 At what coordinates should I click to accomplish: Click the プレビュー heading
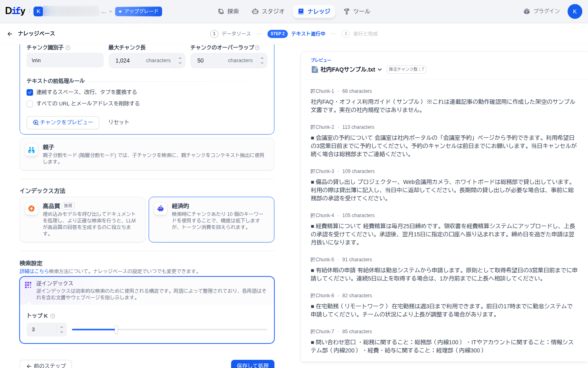coord(321,60)
